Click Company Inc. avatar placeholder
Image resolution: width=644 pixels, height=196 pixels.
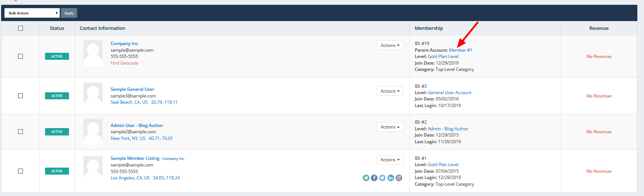tap(93, 53)
